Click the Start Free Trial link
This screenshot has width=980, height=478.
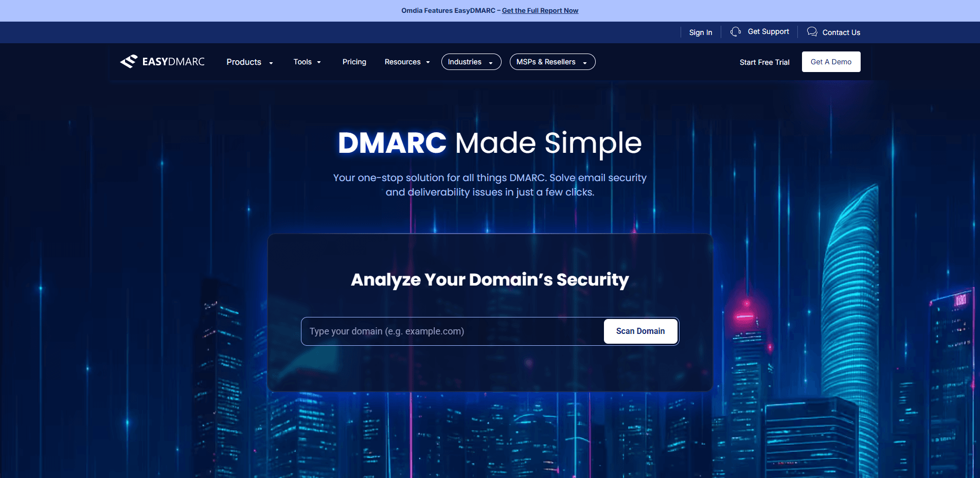coord(764,62)
